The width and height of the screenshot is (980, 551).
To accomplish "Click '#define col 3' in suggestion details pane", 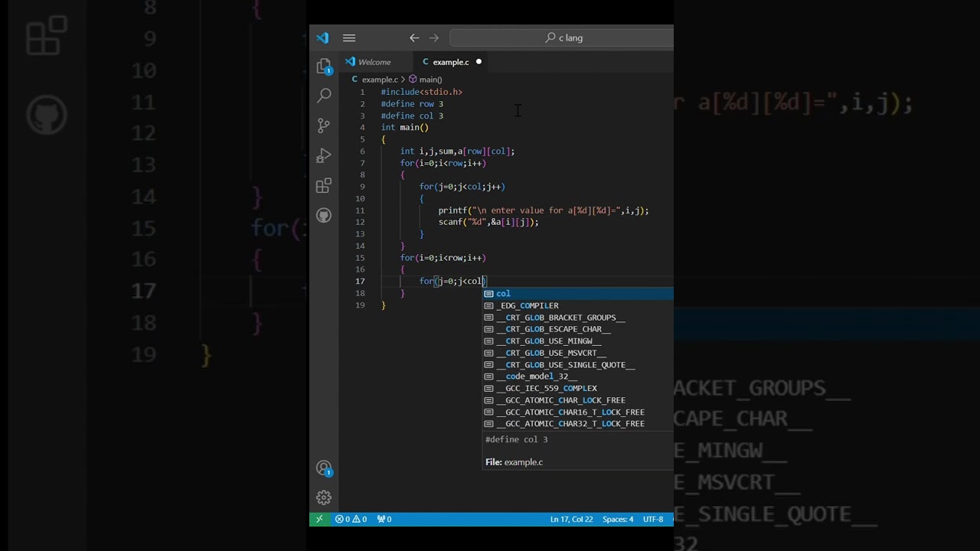I will tap(517, 439).
